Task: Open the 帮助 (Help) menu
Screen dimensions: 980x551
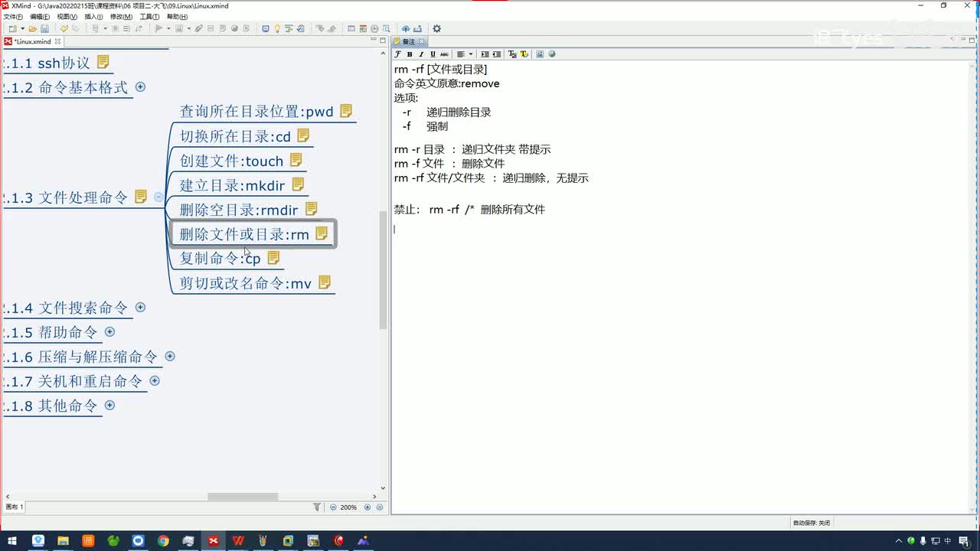Action: point(177,16)
